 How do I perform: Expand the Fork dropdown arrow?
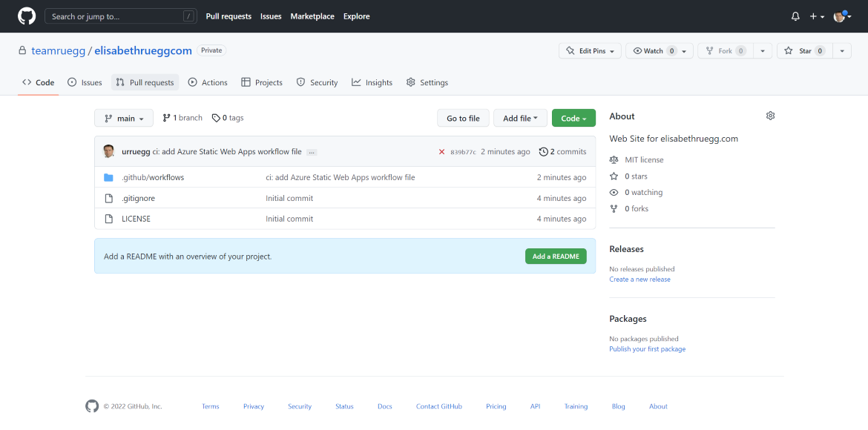[762, 51]
